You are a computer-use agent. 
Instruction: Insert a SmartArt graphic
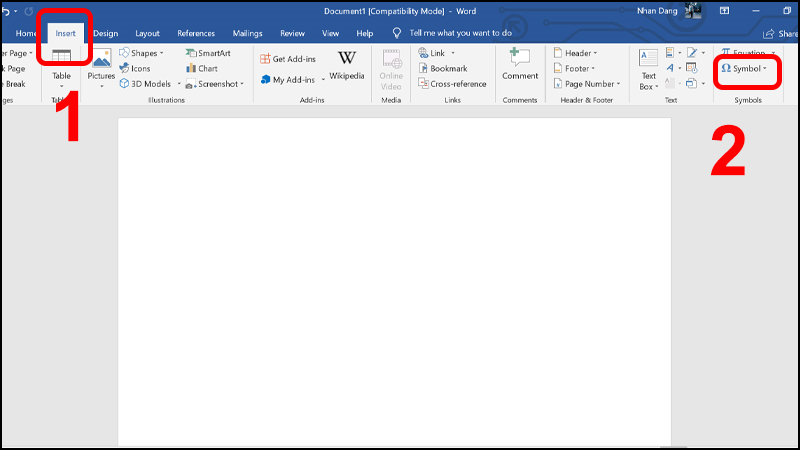[207, 52]
